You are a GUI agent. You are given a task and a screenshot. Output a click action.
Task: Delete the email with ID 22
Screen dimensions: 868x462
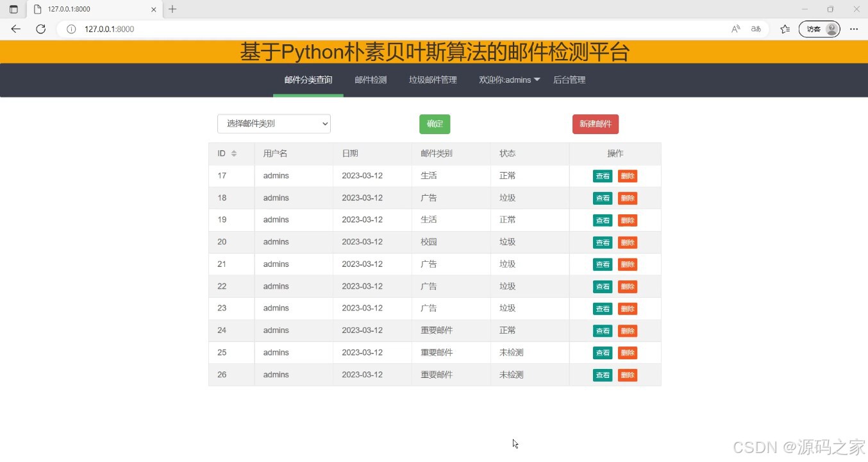628,287
